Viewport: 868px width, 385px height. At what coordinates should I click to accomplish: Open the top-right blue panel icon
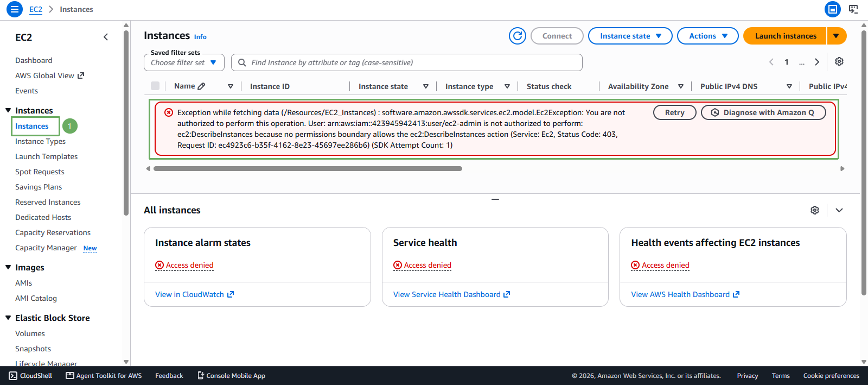(832, 9)
